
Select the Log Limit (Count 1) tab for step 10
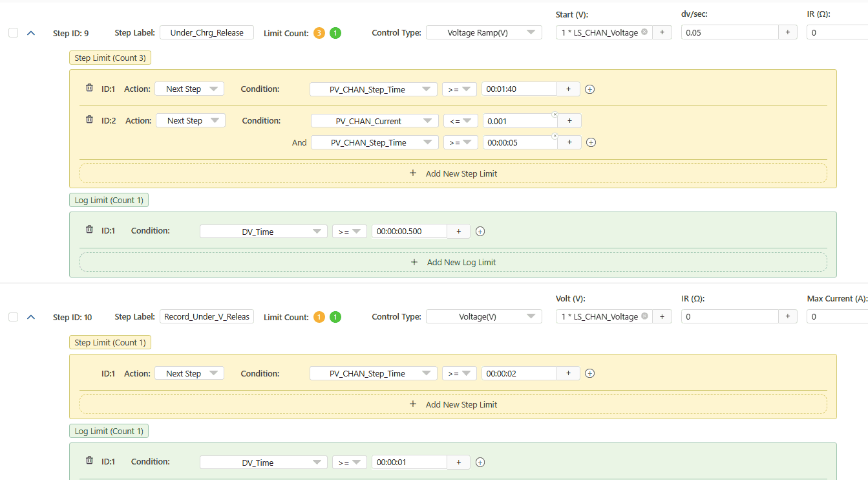pyautogui.click(x=109, y=430)
